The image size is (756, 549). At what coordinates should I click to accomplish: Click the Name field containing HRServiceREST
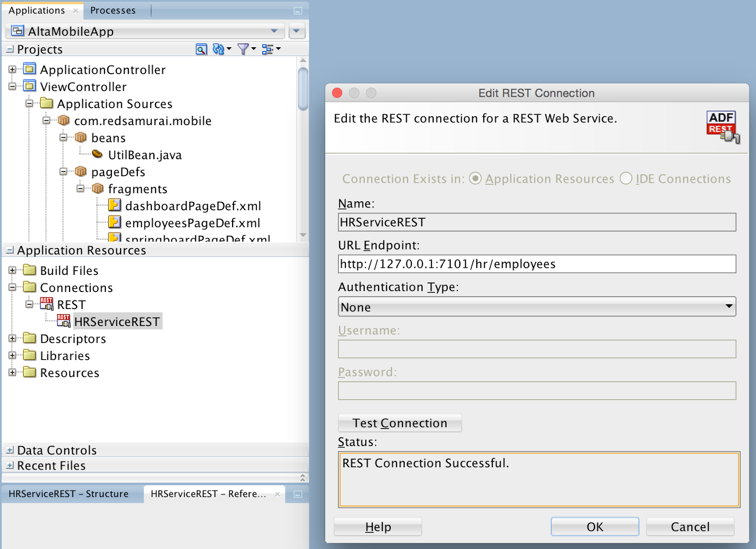537,222
